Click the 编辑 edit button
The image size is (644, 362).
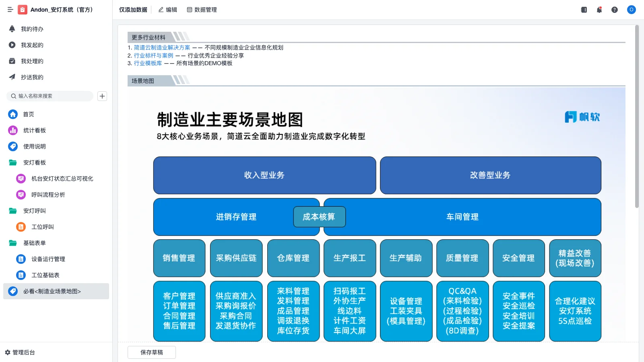[167, 10]
